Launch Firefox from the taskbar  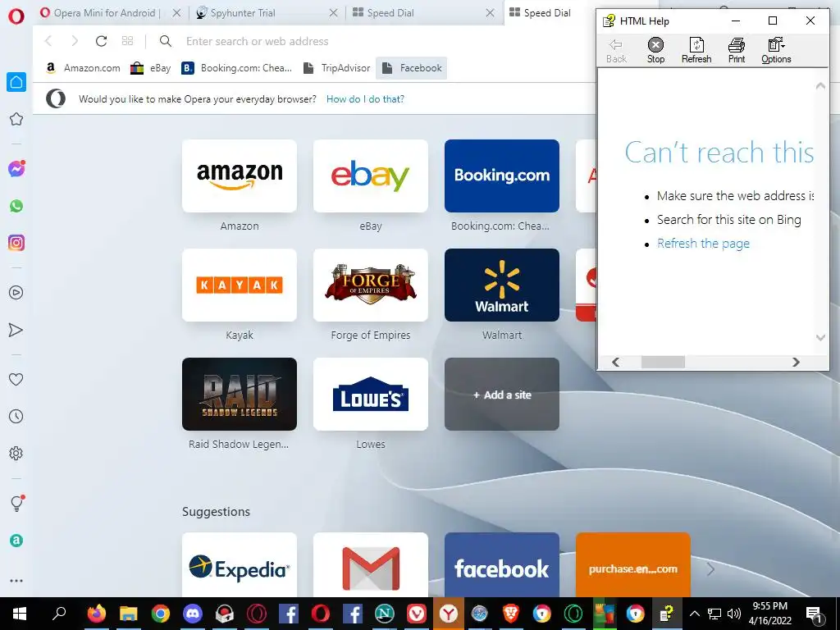coord(97,614)
